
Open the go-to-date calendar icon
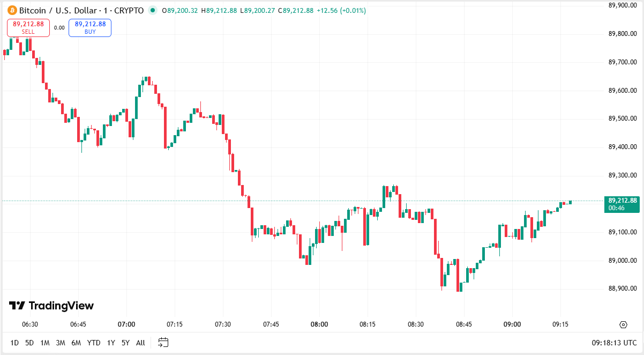pyautogui.click(x=162, y=342)
